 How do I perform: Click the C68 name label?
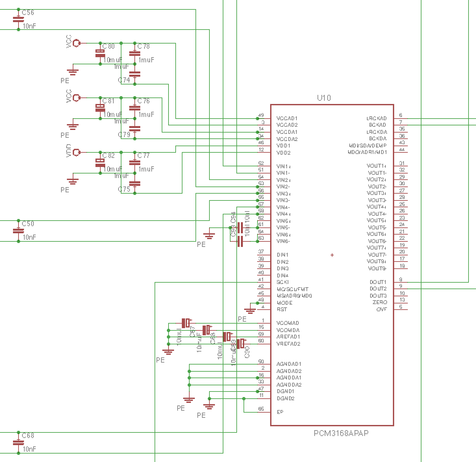tap(28, 435)
